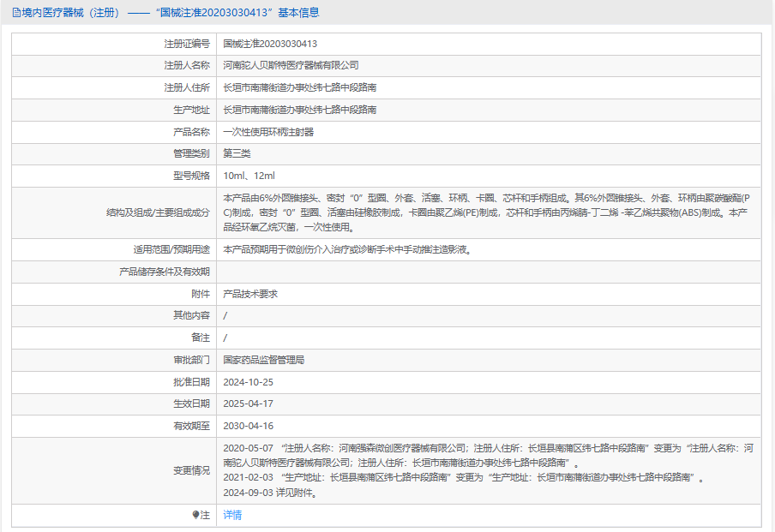Click the document icon in the page header
This screenshot has height=532, width=775.
tap(16, 13)
